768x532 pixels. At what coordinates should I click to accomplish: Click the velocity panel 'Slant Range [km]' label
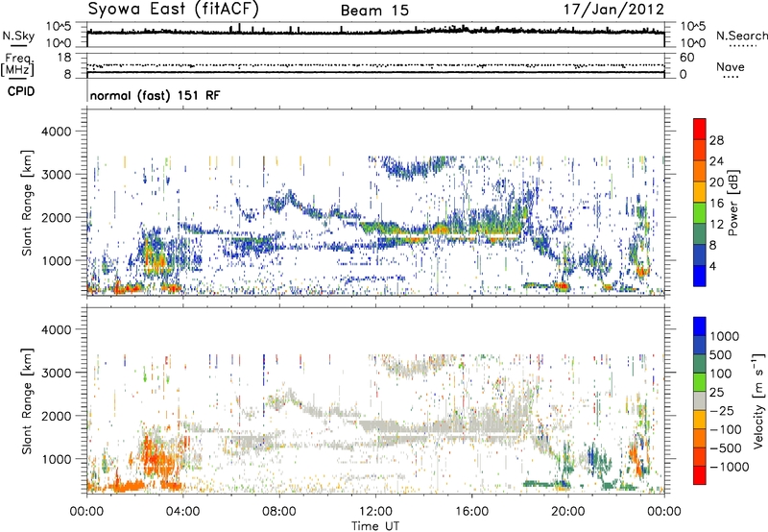coord(27,401)
